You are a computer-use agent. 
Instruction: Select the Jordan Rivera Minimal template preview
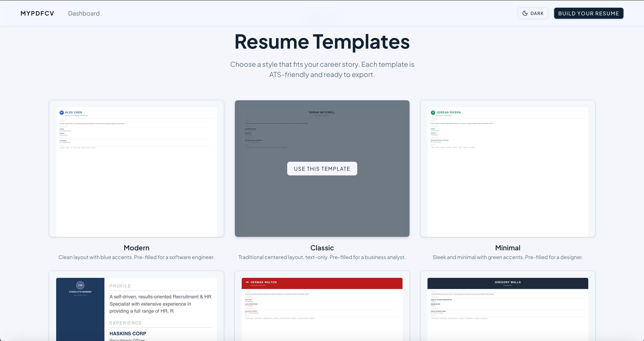click(x=508, y=169)
